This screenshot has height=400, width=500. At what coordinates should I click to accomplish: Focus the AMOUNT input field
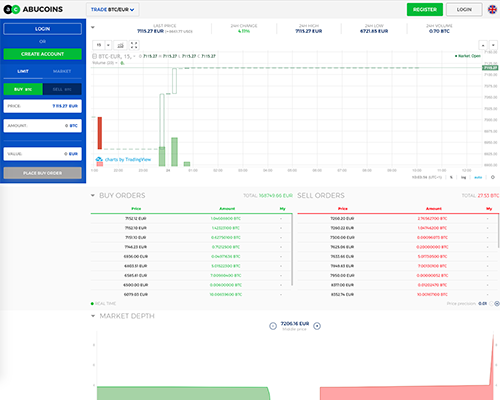coord(42,126)
